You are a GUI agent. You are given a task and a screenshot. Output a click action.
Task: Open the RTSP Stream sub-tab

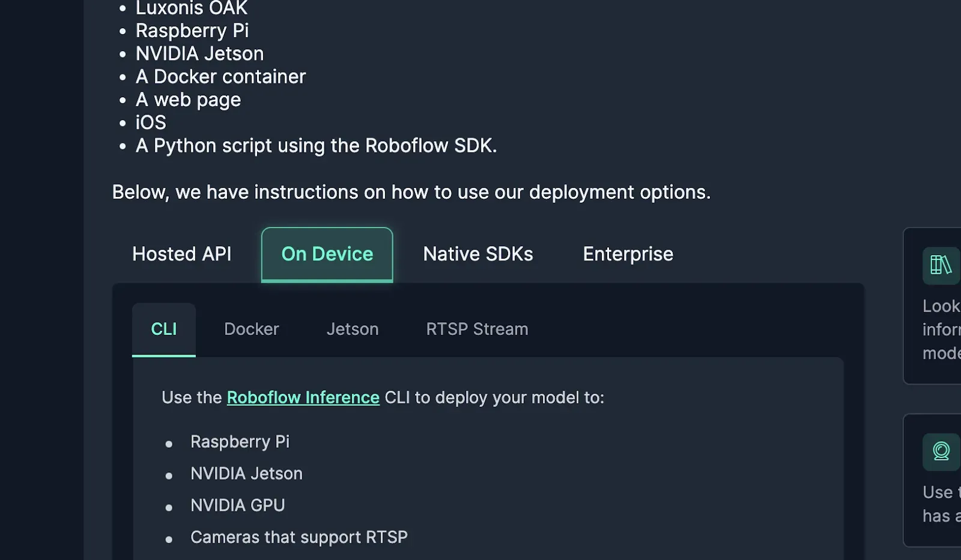[x=477, y=330]
